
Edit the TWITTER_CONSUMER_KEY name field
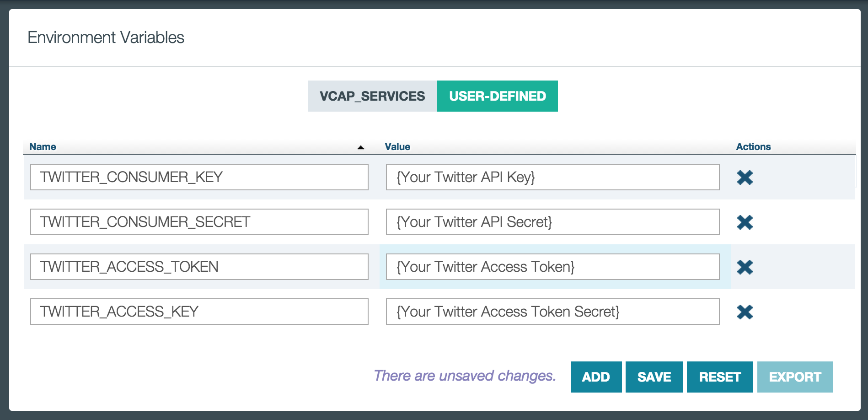199,177
